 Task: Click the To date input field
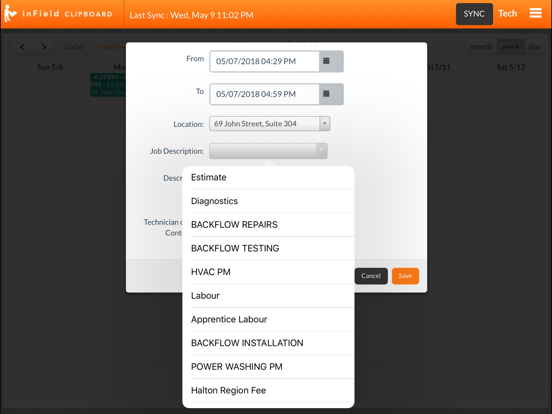[264, 94]
